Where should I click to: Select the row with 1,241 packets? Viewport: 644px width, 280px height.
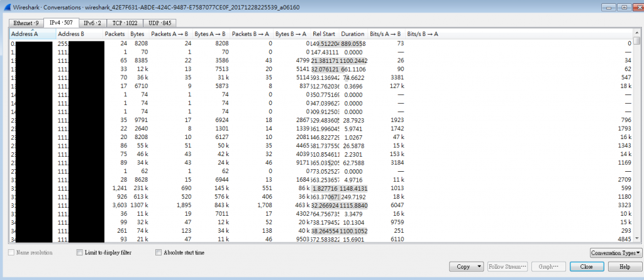(x=321, y=188)
